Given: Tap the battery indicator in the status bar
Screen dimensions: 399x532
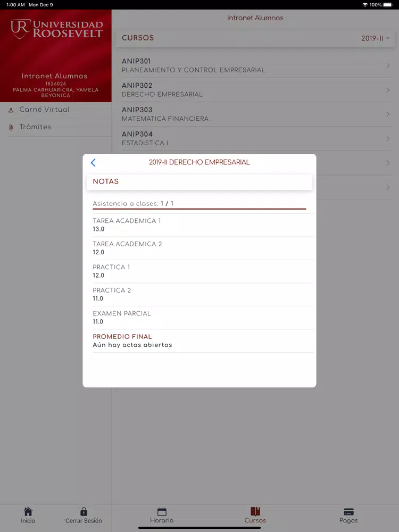Looking at the screenshot, I should (388, 5).
